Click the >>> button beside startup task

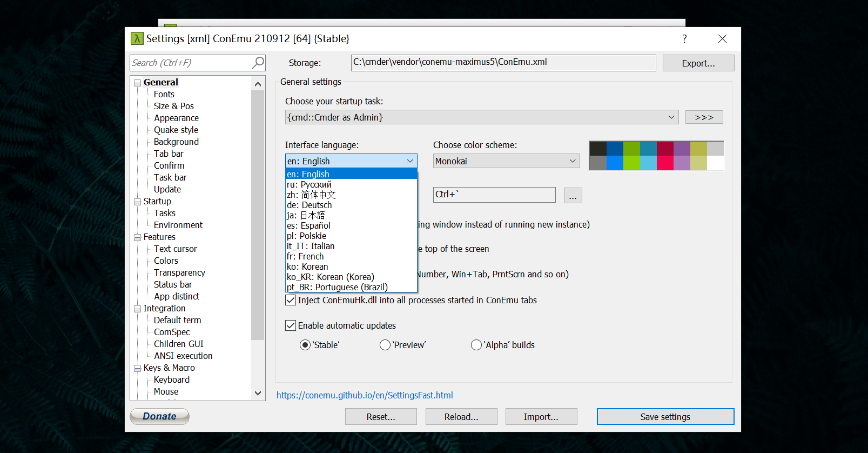click(x=704, y=117)
